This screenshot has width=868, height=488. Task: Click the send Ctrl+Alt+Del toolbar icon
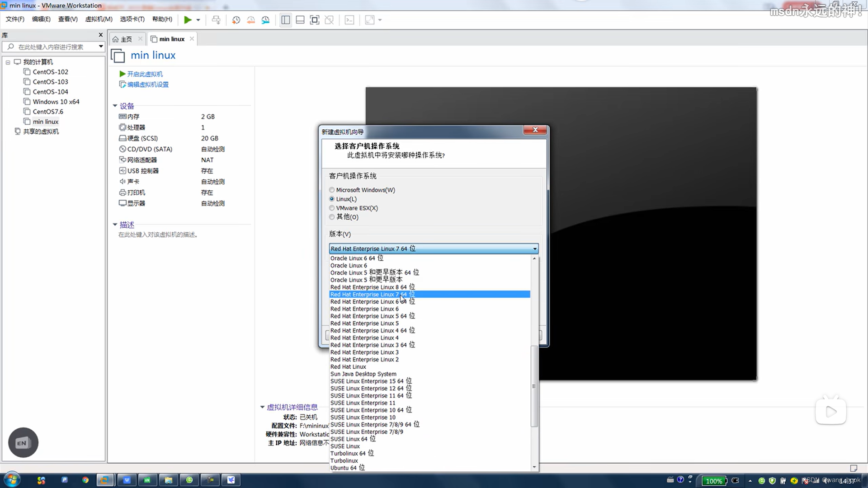tap(216, 20)
